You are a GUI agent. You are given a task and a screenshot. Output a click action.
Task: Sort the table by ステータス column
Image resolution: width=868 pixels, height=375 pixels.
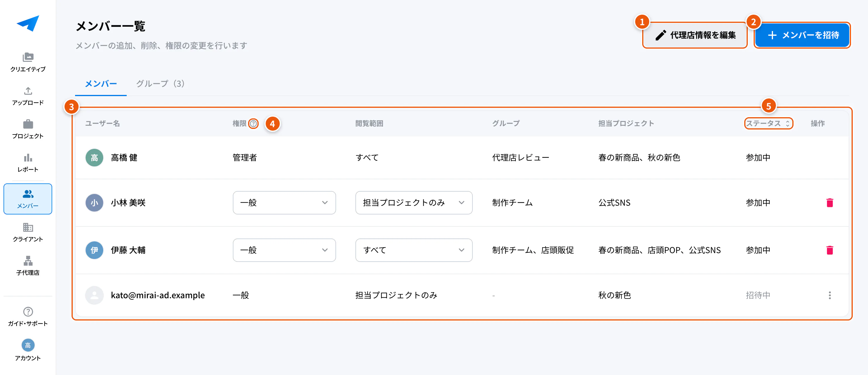point(768,124)
